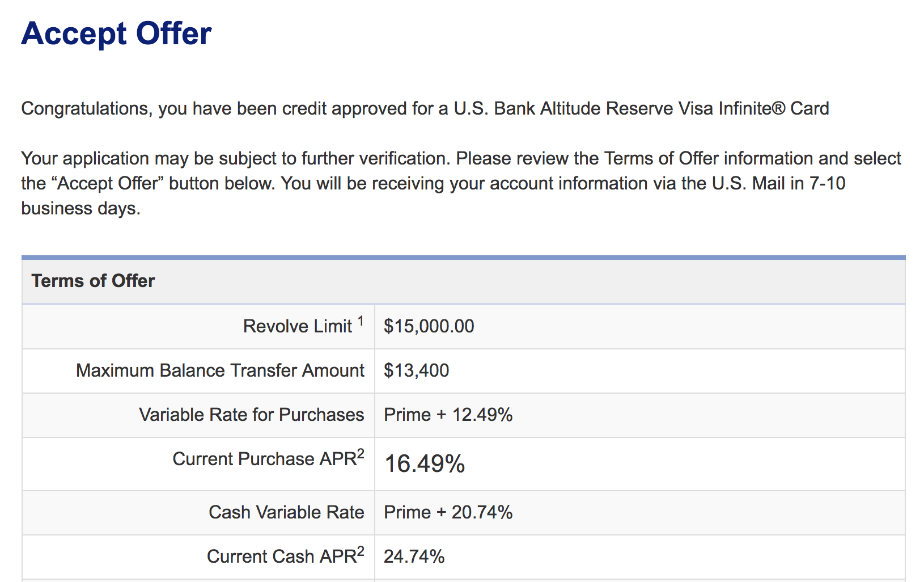Click the Terms of Offer table header

click(93, 281)
